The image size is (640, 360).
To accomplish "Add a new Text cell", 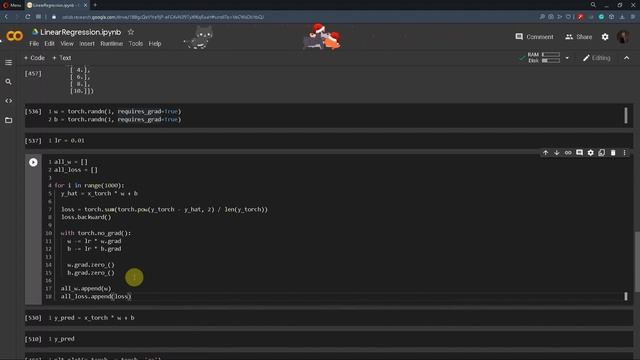I will click(x=62, y=58).
